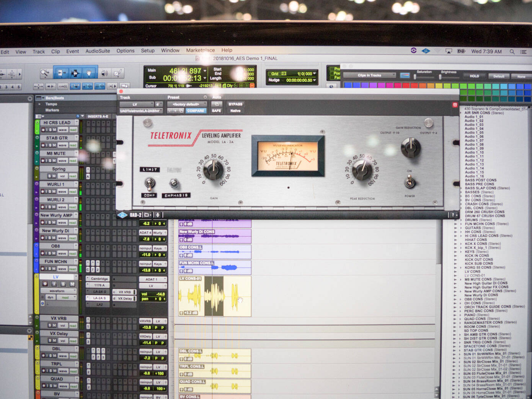Click plugin automation enable icon under Auto

point(216,104)
